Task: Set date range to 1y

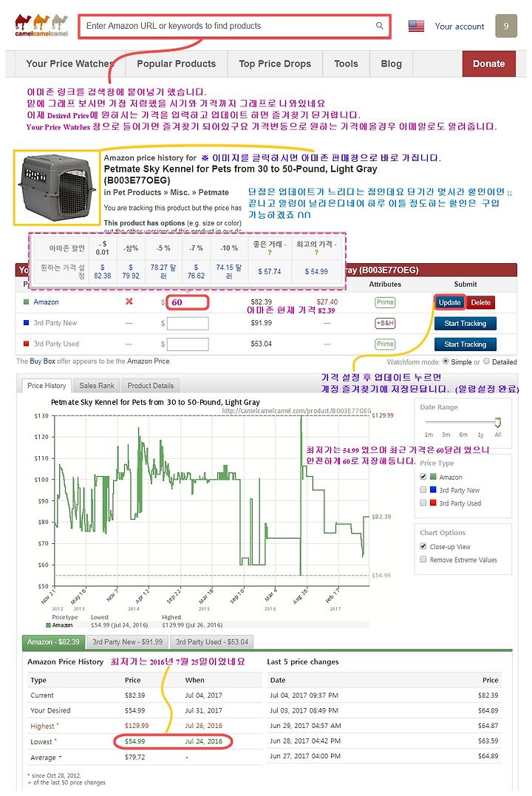Action: click(480, 435)
